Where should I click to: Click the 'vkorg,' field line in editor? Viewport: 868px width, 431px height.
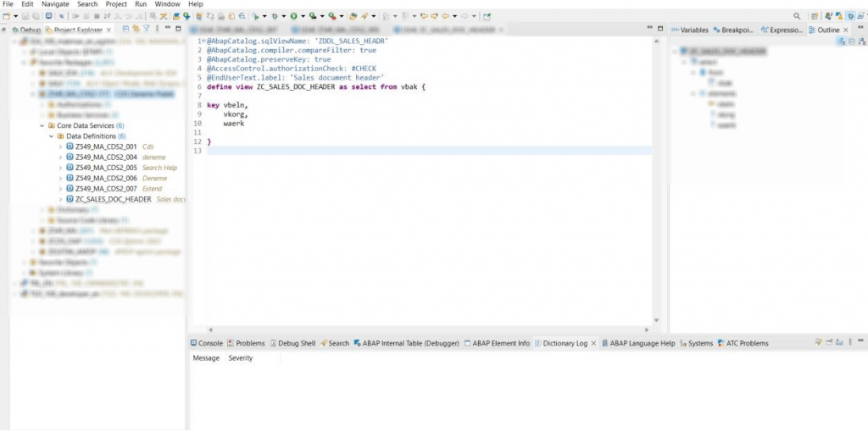click(236, 114)
